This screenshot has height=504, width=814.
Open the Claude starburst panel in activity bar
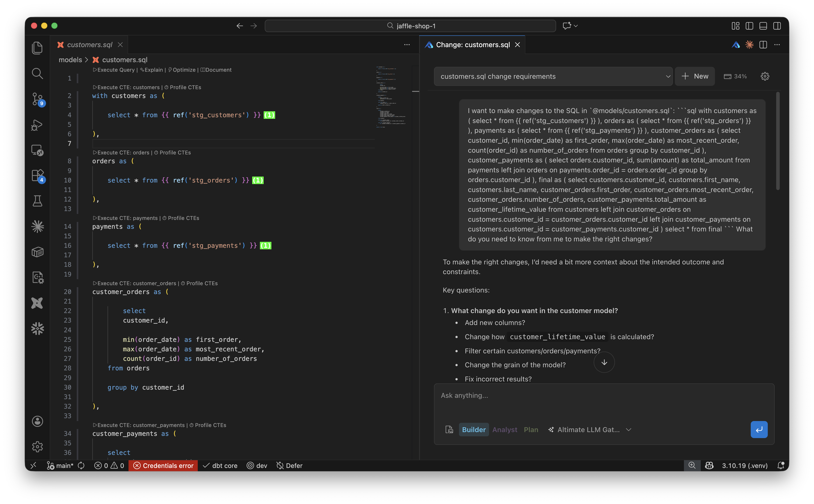pyautogui.click(x=37, y=227)
